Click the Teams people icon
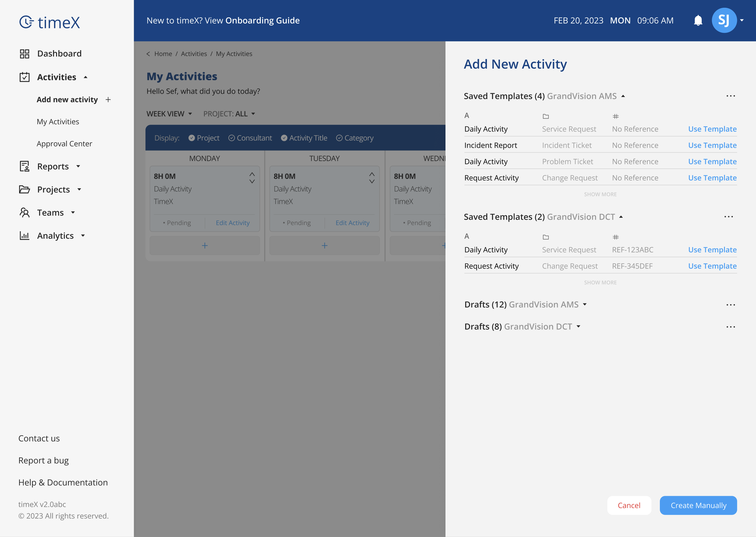This screenshot has width=756, height=537. [x=24, y=212]
